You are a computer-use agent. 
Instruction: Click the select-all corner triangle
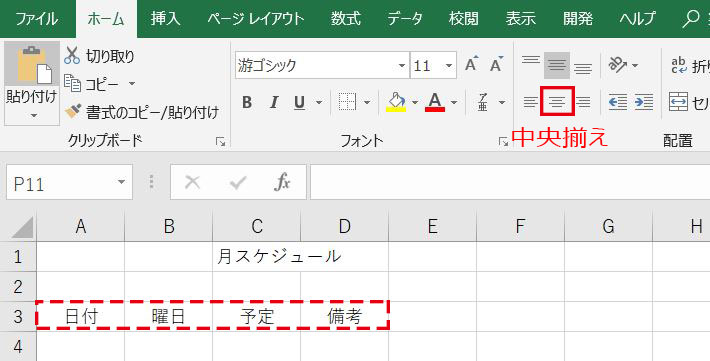pos(22,226)
